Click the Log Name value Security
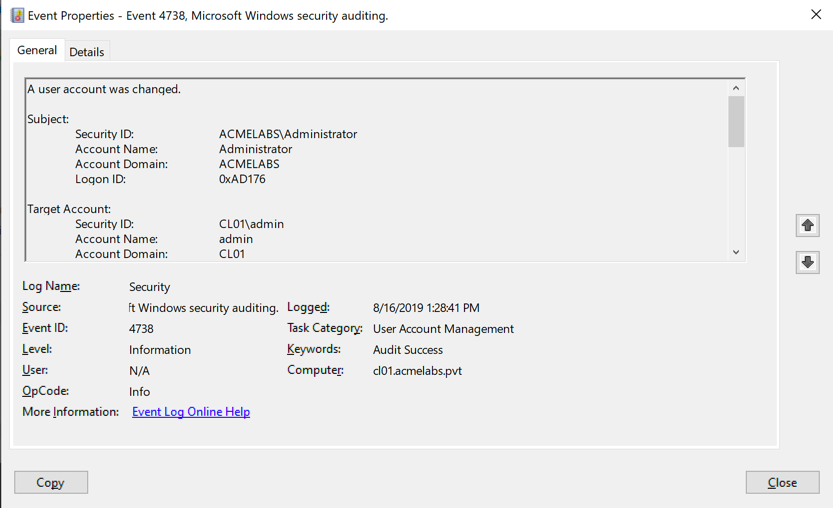Image resolution: width=833 pixels, height=508 pixels. 150,287
